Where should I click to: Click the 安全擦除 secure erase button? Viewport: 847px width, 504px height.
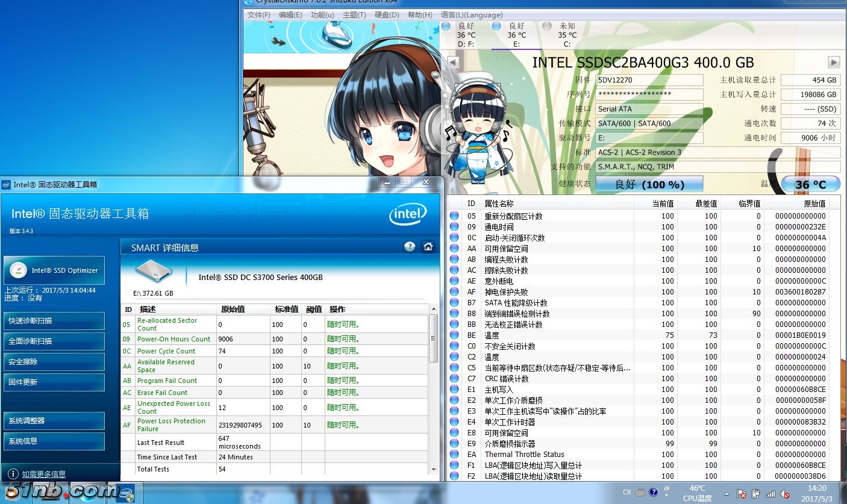point(54,362)
